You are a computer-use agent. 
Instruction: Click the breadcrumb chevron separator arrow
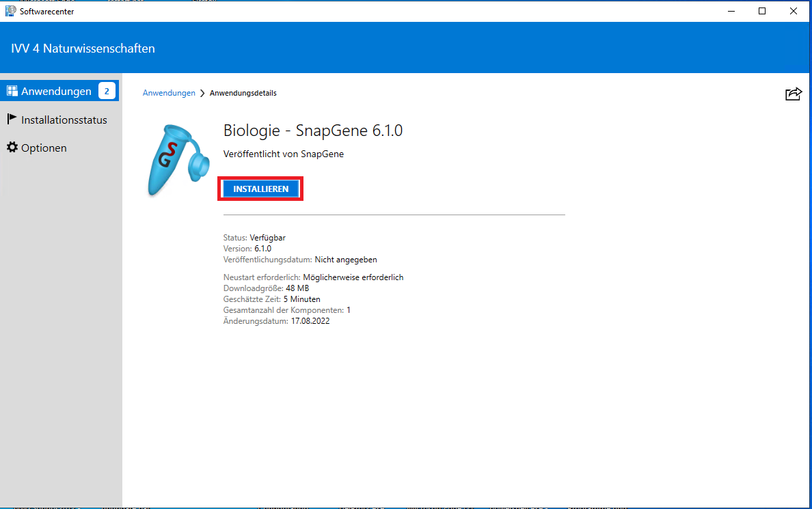202,94
